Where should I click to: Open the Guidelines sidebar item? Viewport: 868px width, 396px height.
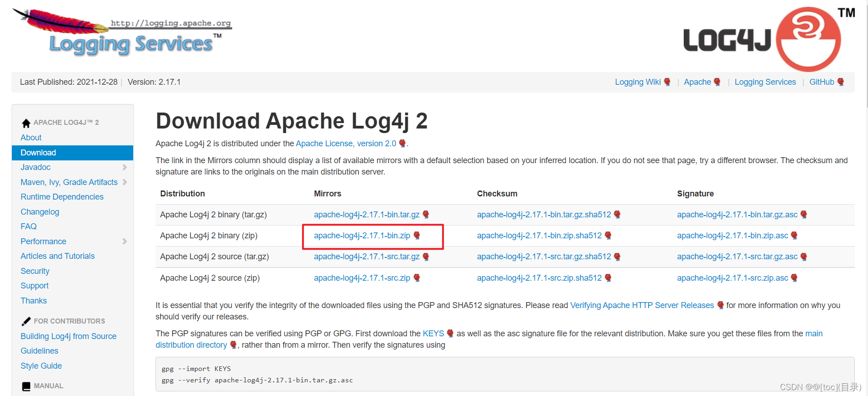[x=39, y=351]
